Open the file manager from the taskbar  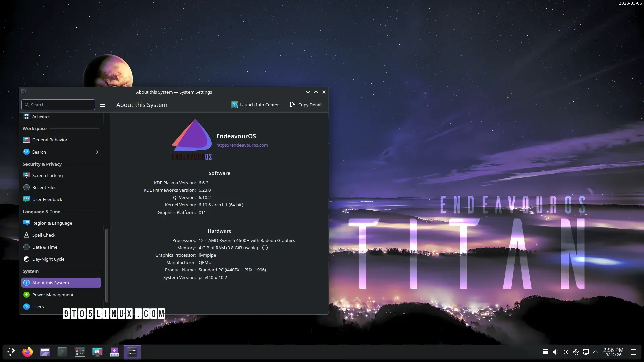click(45, 352)
